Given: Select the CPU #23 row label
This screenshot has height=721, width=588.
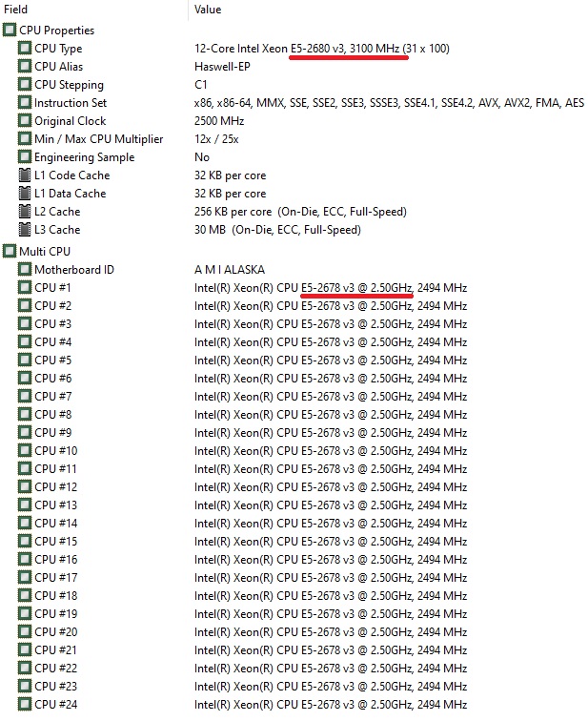Looking at the screenshot, I should pyautogui.click(x=55, y=686).
